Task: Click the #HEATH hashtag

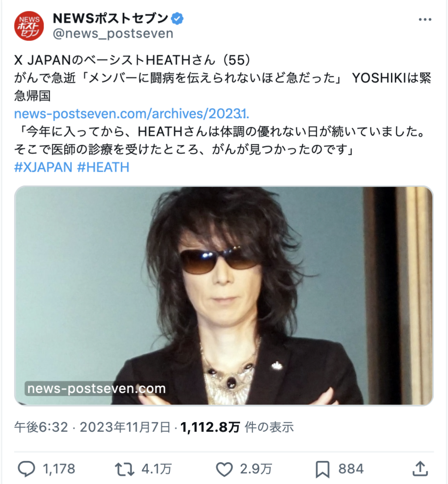Action: (x=103, y=167)
